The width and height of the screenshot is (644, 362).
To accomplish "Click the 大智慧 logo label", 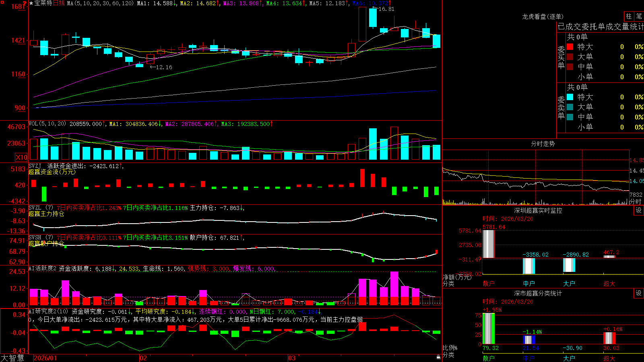I will [x=12, y=358].
